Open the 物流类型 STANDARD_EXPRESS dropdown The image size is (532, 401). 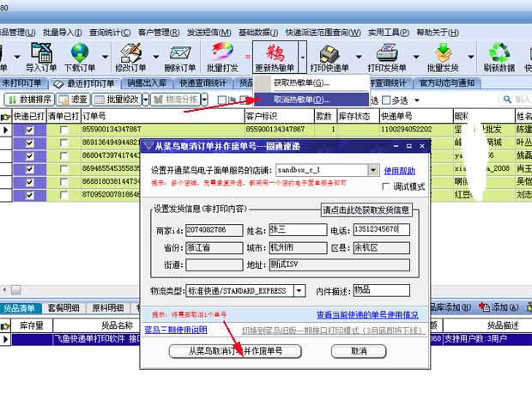coord(299,290)
